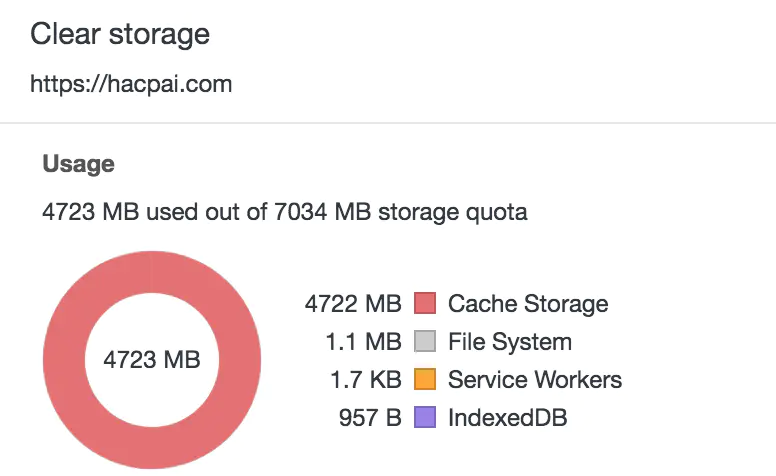Click the orange Service Workers color swatch
Screen dimensions: 776x476
tap(426, 380)
